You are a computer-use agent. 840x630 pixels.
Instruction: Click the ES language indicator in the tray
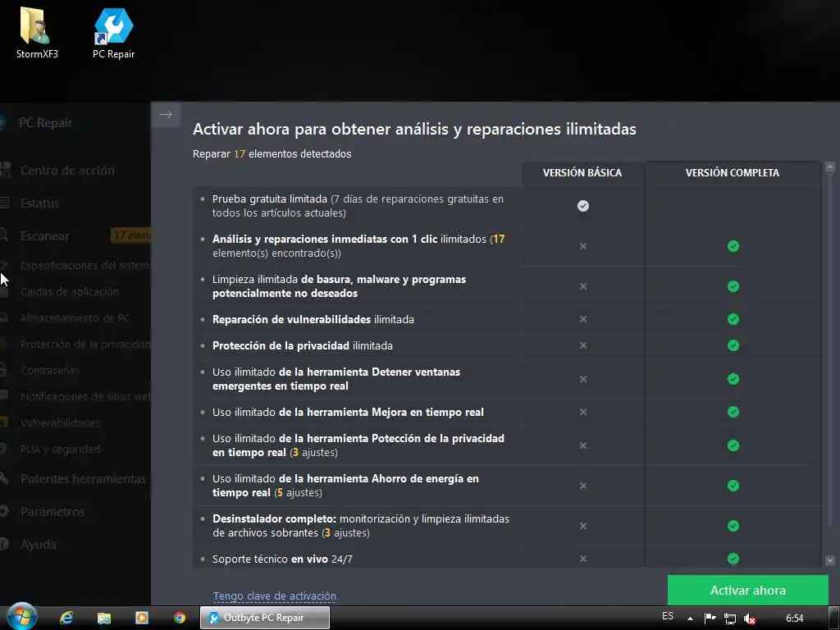668,616
